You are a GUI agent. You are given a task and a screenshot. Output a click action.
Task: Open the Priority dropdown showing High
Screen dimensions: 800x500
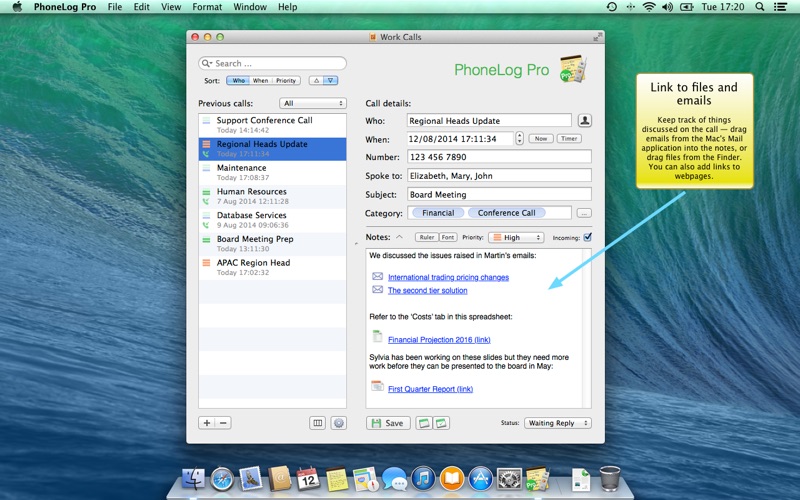(x=515, y=237)
